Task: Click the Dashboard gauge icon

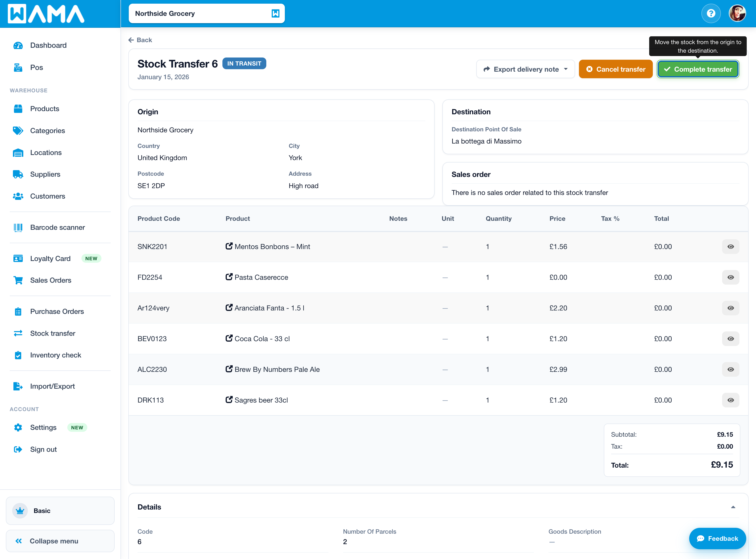Action: coord(18,45)
